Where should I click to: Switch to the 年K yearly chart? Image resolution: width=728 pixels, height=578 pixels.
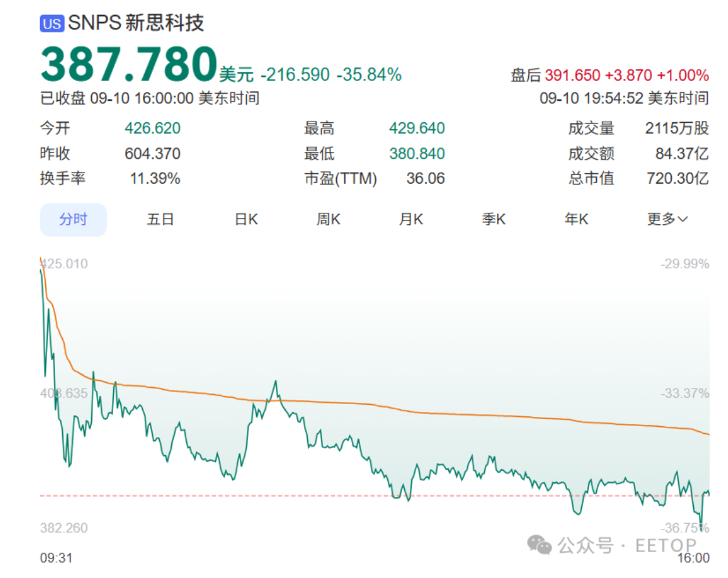(x=577, y=220)
